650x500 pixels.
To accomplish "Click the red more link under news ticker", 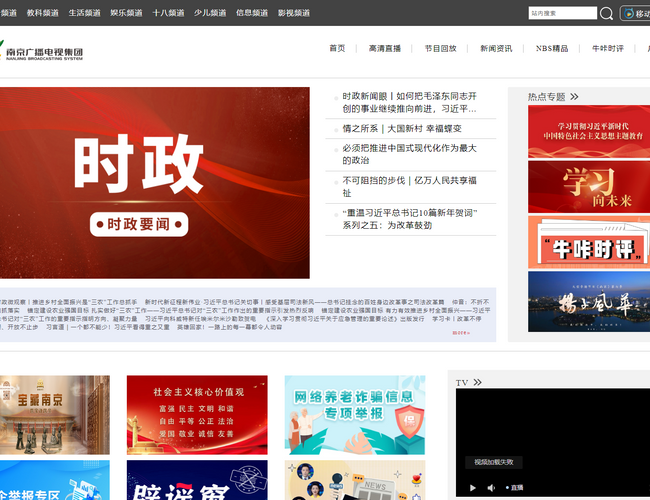I will (x=461, y=333).
